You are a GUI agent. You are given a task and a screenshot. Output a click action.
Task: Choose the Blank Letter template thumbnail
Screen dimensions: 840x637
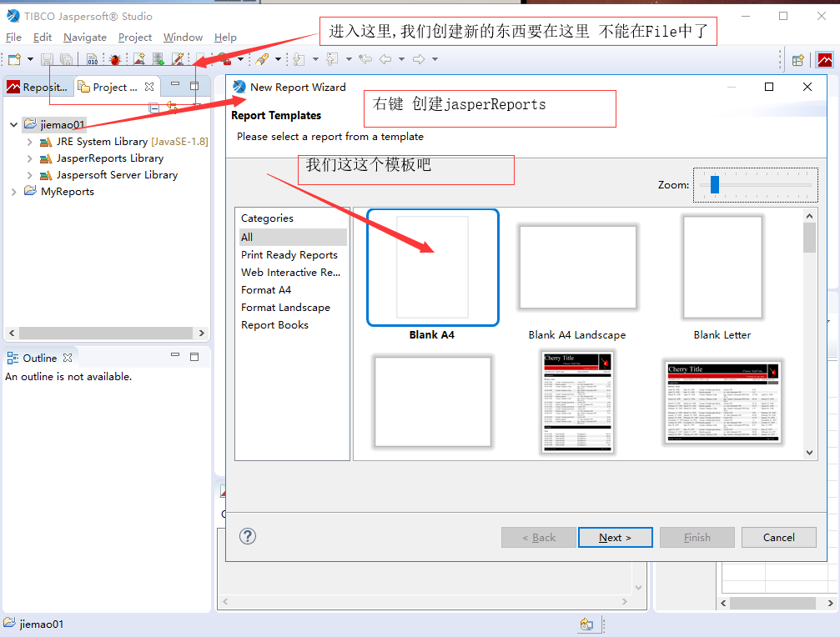pyautogui.click(x=722, y=267)
